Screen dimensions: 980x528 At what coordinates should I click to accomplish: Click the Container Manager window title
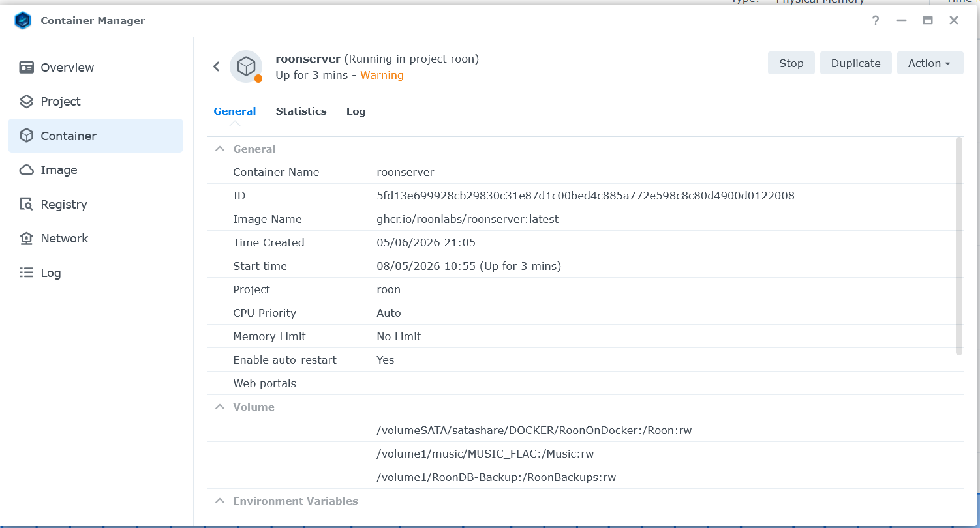(x=93, y=21)
